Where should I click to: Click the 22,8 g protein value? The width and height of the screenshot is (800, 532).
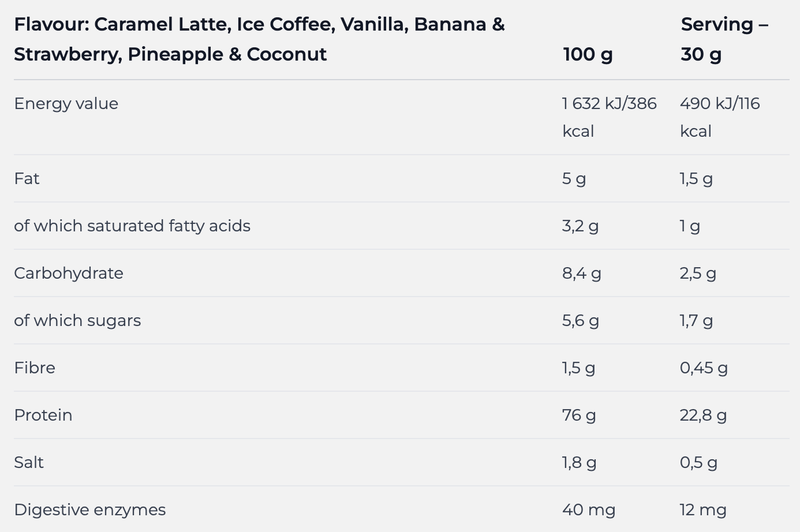coord(702,415)
